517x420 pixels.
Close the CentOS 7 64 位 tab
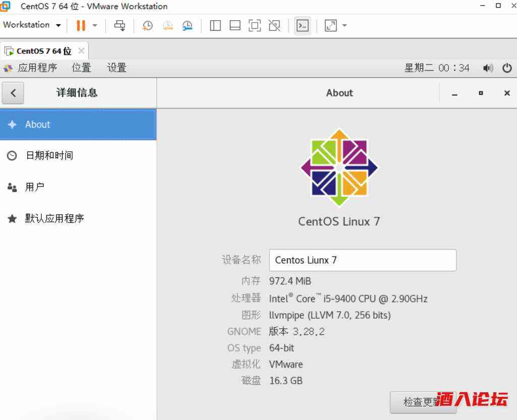81,51
